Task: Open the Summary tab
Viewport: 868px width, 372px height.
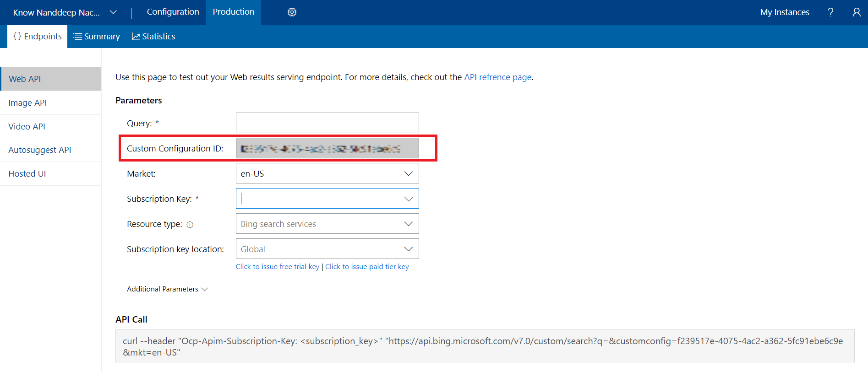Action: 97,37
